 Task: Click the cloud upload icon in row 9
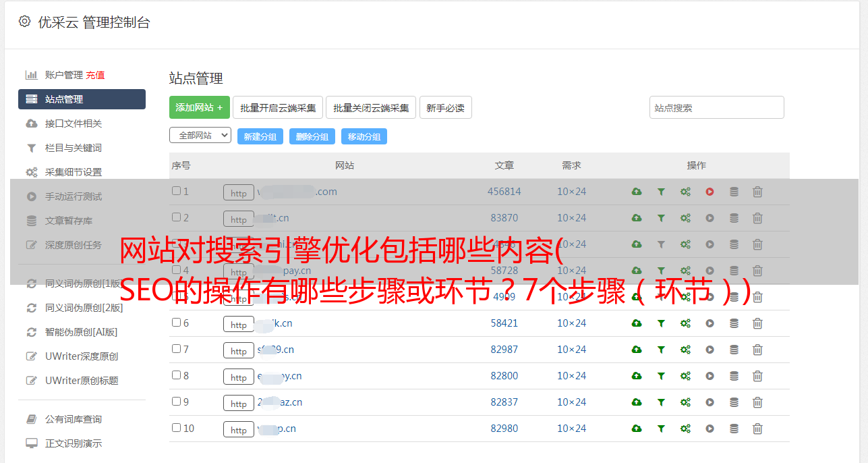(x=637, y=402)
